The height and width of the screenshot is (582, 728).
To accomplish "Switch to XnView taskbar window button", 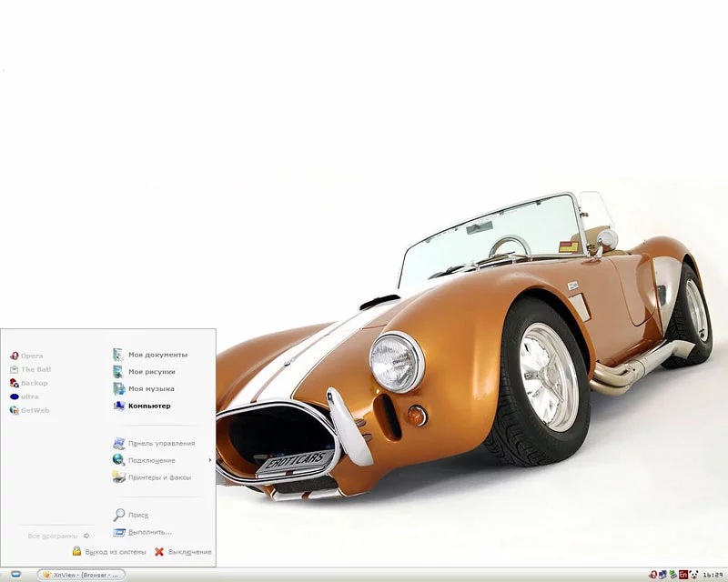I will (80, 575).
